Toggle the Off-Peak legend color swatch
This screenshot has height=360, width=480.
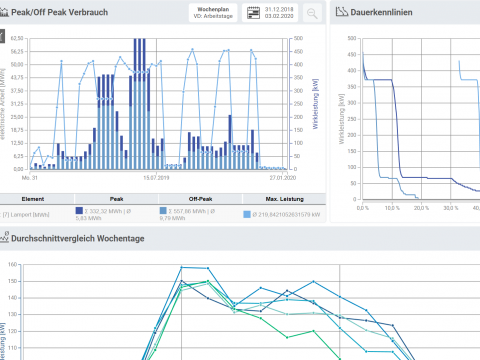click(163, 210)
